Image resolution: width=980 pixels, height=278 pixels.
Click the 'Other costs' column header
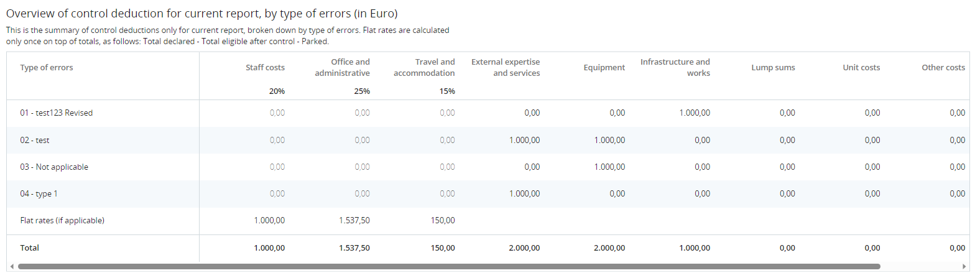click(943, 67)
